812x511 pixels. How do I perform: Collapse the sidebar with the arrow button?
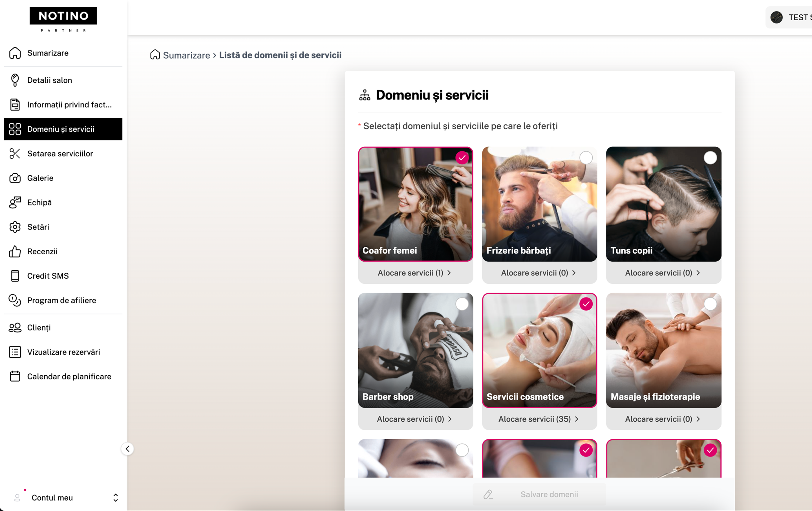coord(127,449)
